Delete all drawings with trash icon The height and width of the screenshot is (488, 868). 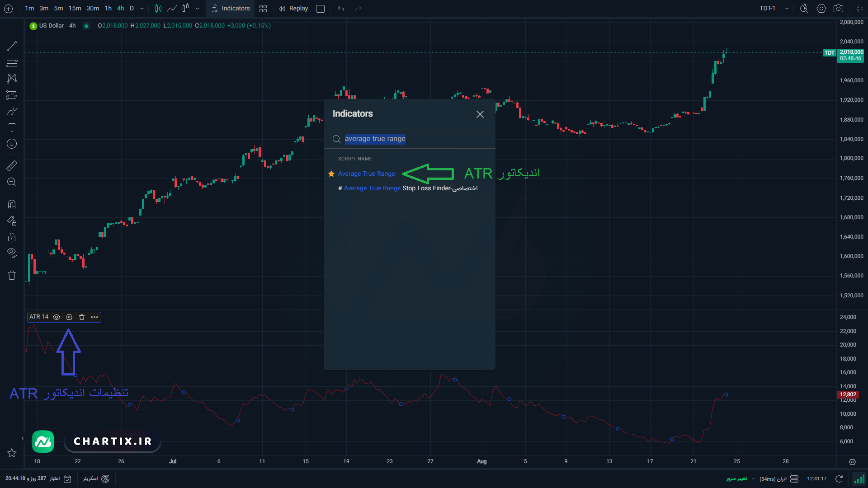point(12,275)
